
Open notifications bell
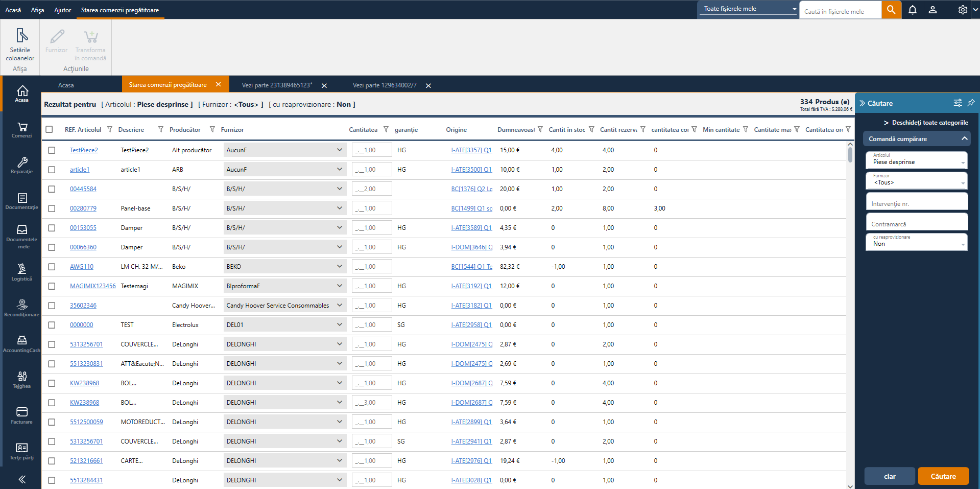pyautogui.click(x=913, y=10)
